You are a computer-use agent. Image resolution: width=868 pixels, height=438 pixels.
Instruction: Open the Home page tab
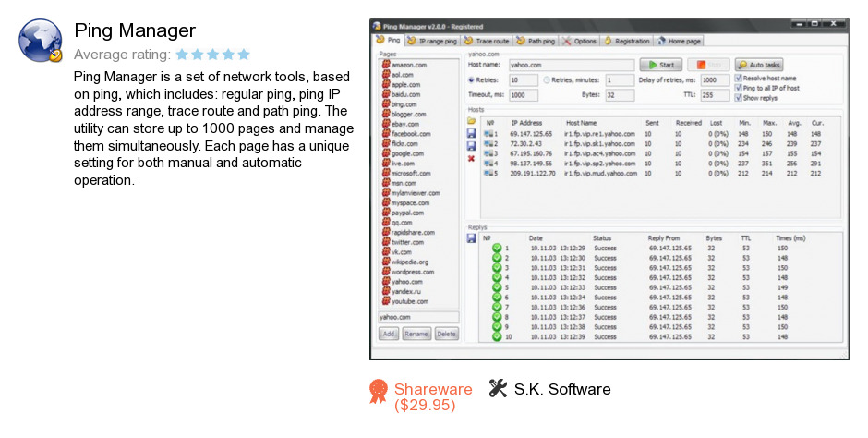[x=680, y=41]
